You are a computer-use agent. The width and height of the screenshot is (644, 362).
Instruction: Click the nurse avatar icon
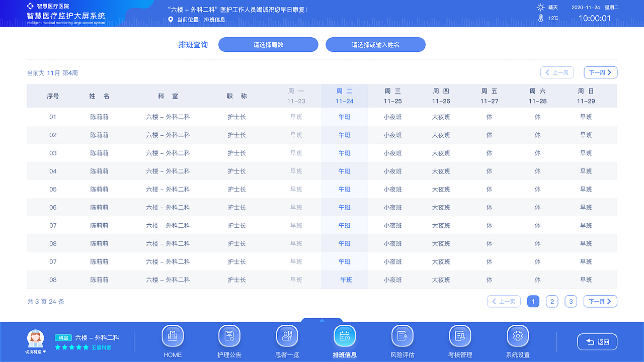35,339
